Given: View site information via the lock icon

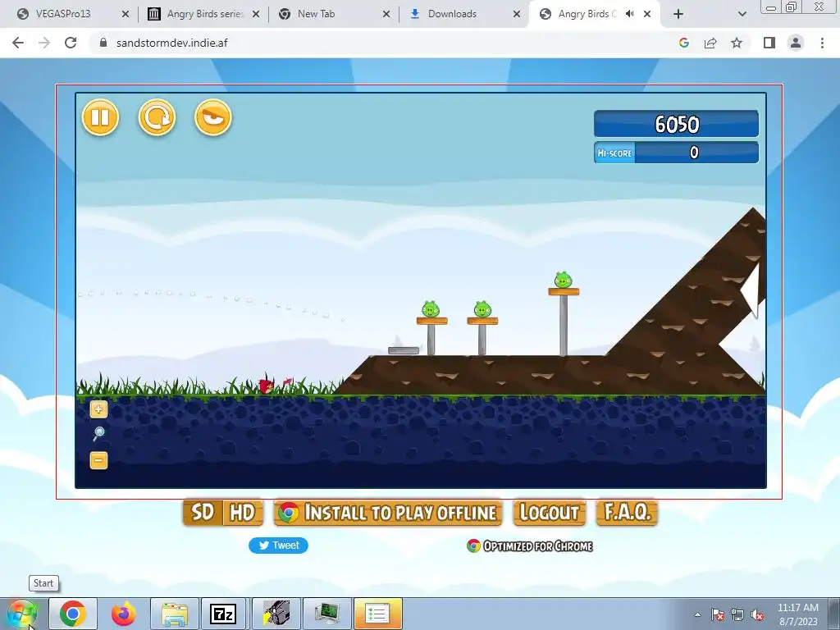Looking at the screenshot, I should [x=103, y=43].
